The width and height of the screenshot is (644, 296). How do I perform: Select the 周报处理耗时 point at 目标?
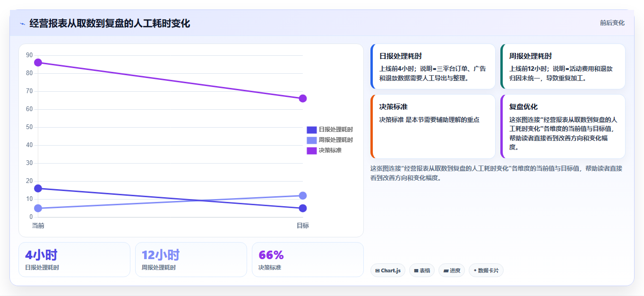pos(303,195)
